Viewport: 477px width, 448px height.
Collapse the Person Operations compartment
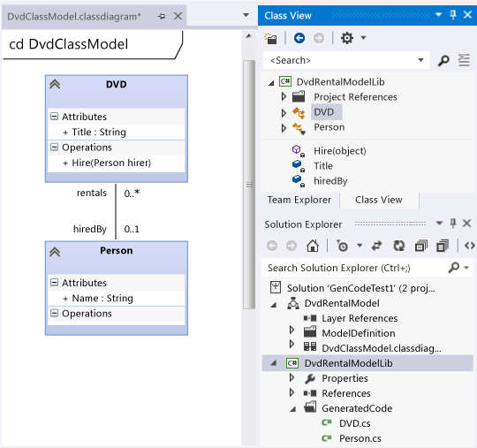click(x=54, y=313)
